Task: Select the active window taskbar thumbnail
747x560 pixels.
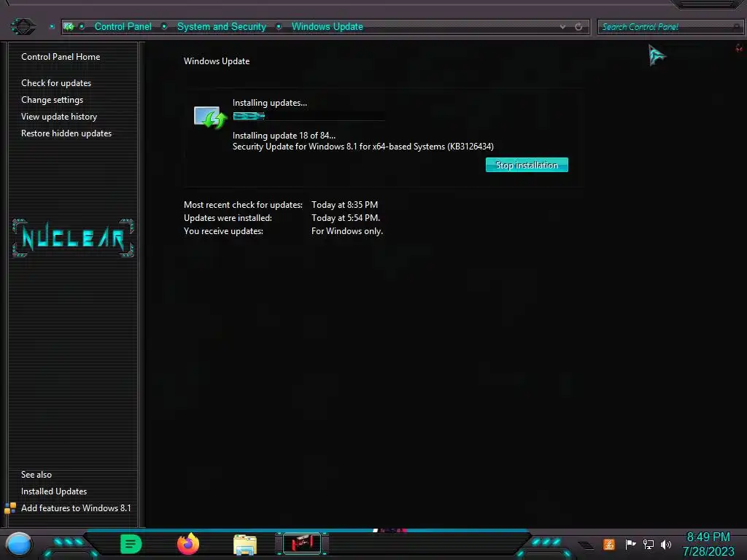Action: tap(302, 544)
